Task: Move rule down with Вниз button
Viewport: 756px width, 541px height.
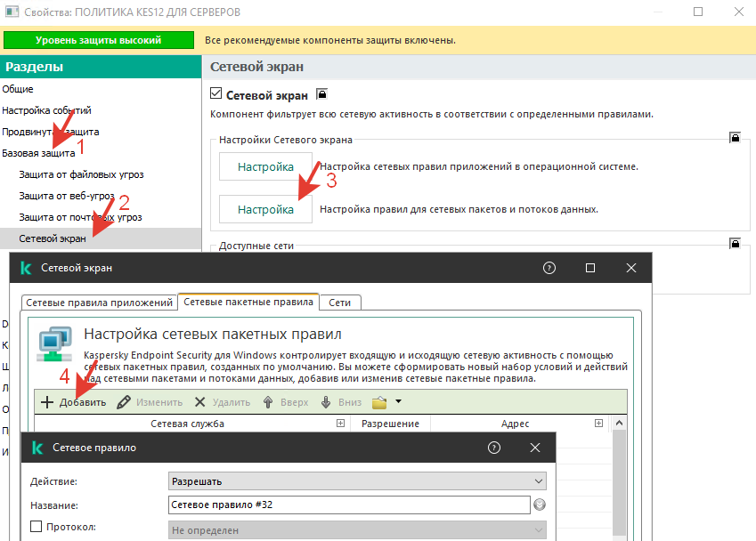Action: tap(341, 402)
